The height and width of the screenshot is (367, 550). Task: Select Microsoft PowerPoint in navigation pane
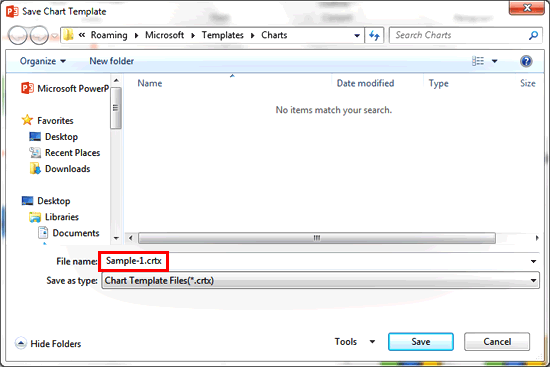click(x=66, y=88)
